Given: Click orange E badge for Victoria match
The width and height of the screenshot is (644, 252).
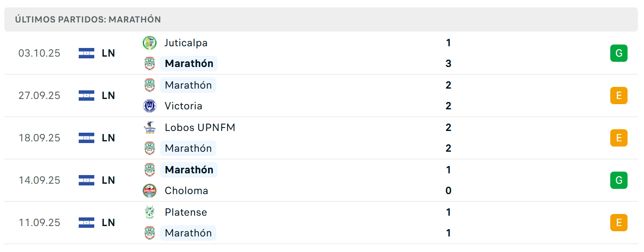Looking at the screenshot, I should pyautogui.click(x=619, y=96).
